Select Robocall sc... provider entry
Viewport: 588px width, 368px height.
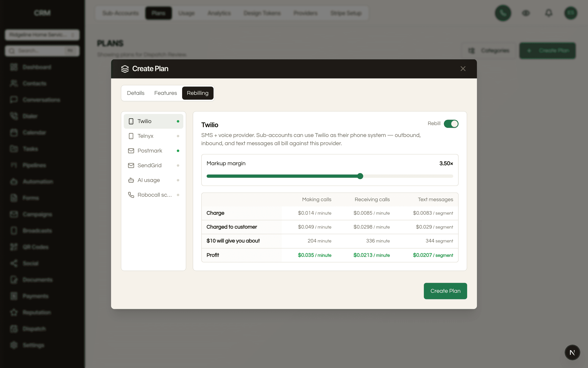coord(153,195)
